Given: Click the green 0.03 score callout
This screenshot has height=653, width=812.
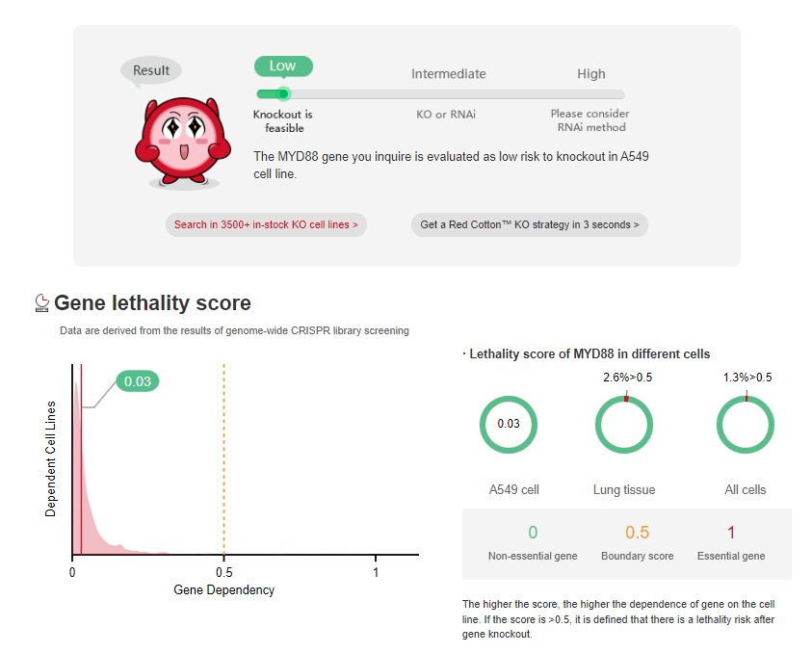Looking at the screenshot, I should [x=138, y=381].
